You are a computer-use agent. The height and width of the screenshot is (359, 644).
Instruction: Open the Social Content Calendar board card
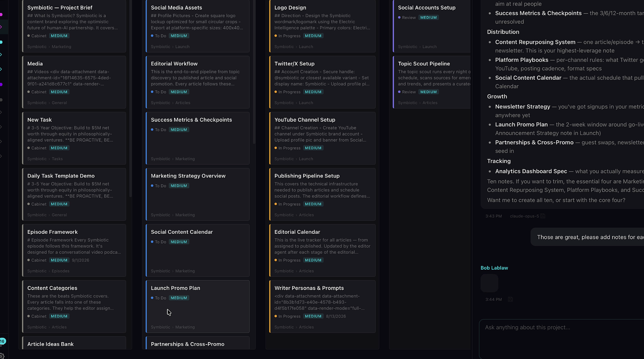pyautogui.click(x=198, y=250)
